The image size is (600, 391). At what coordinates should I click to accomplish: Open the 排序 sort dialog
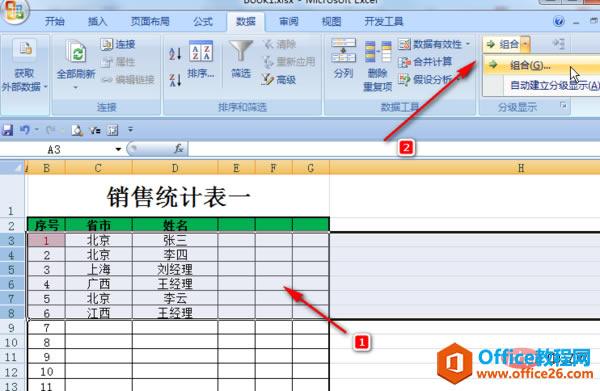201,59
